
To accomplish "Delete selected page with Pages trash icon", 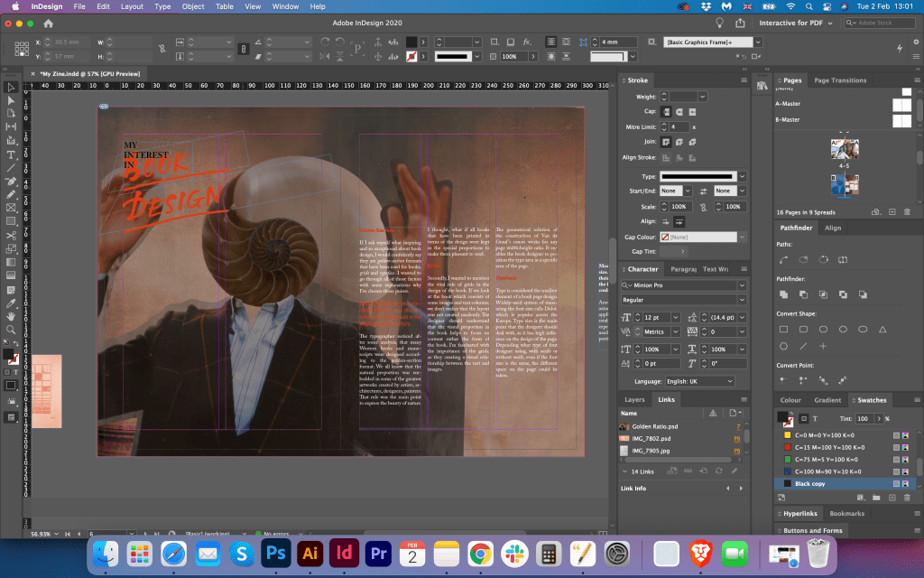I will click(907, 211).
